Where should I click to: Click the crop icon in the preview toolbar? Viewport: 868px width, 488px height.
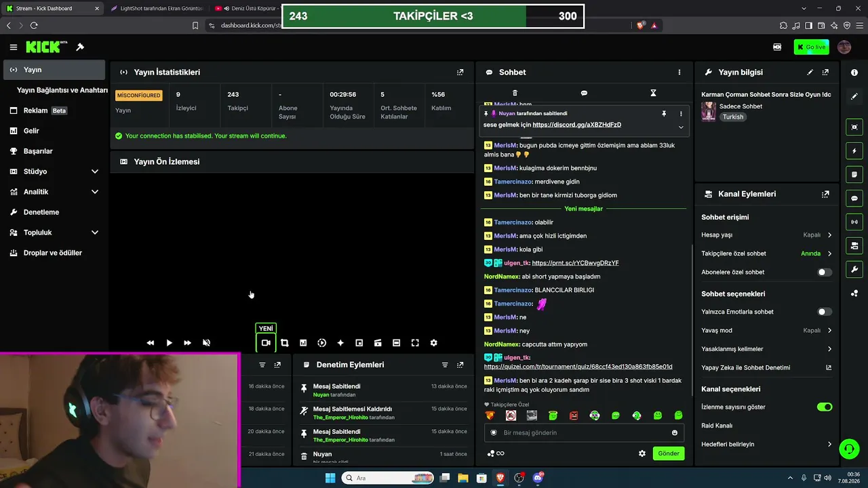pos(285,343)
